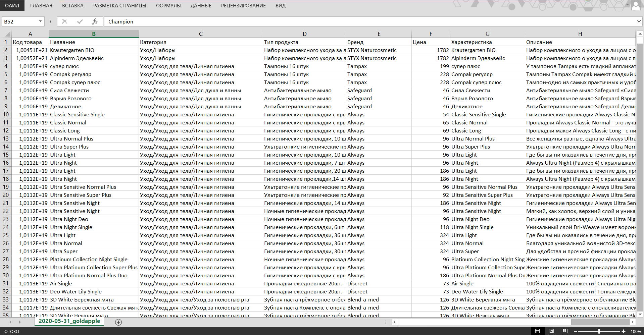Move the zoom slider handle
Screen dimensions: 644x335
(x=599, y=331)
